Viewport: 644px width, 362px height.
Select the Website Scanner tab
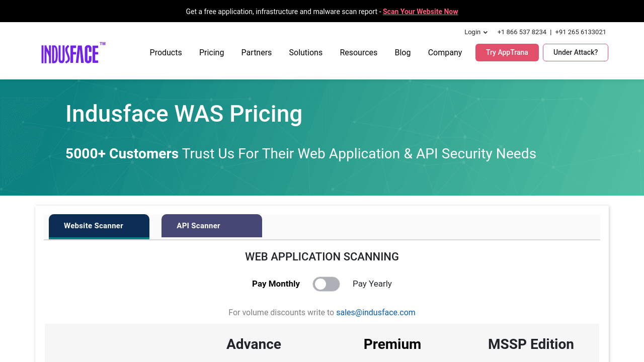pyautogui.click(x=99, y=226)
